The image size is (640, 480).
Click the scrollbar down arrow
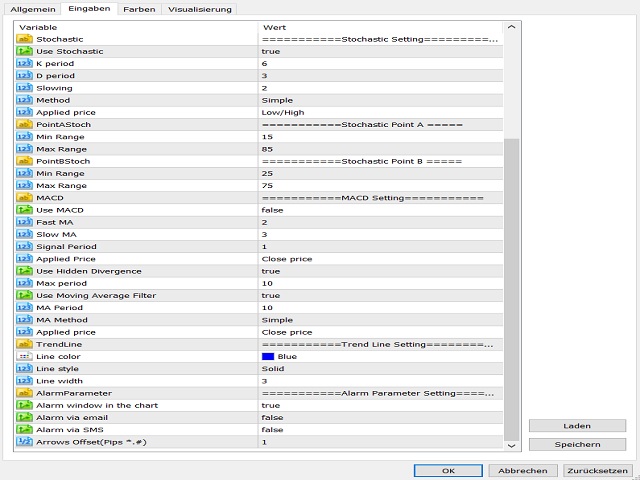(512, 445)
